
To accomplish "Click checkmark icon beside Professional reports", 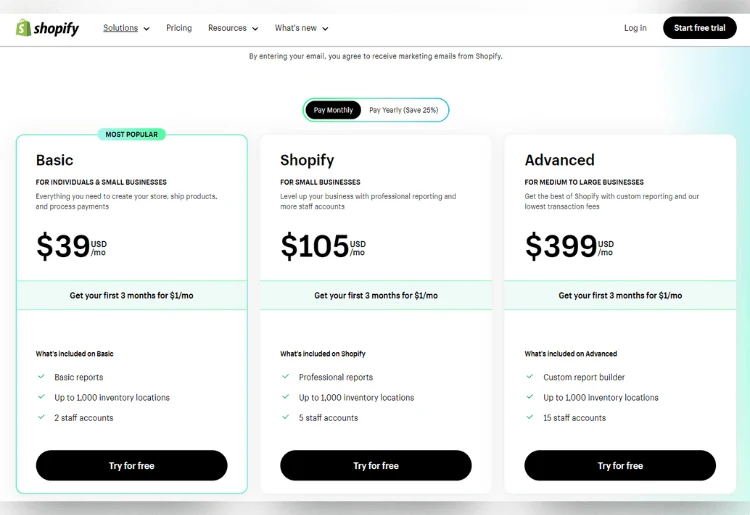I will pyautogui.click(x=286, y=377).
